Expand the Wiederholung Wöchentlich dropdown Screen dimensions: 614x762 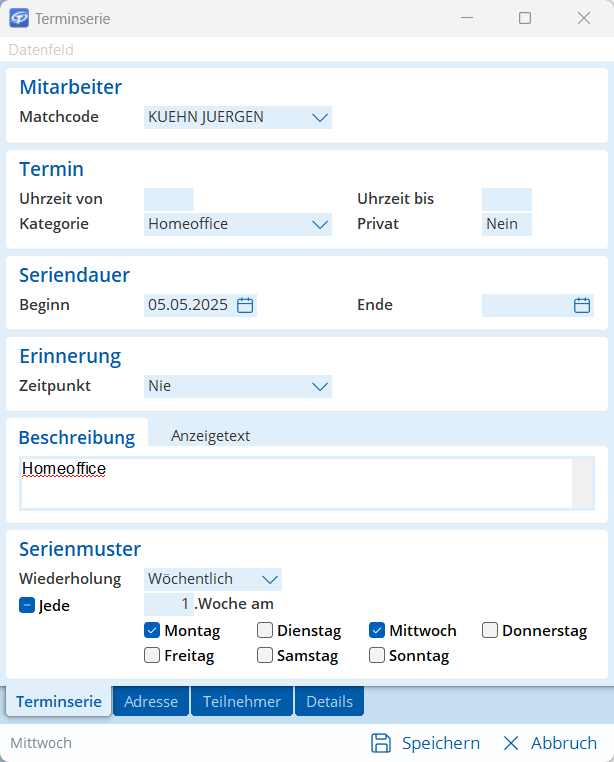pyautogui.click(x=269, y=579)
